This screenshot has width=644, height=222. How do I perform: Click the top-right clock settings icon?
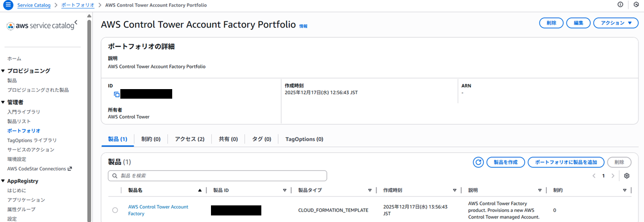tap(636, 5)
